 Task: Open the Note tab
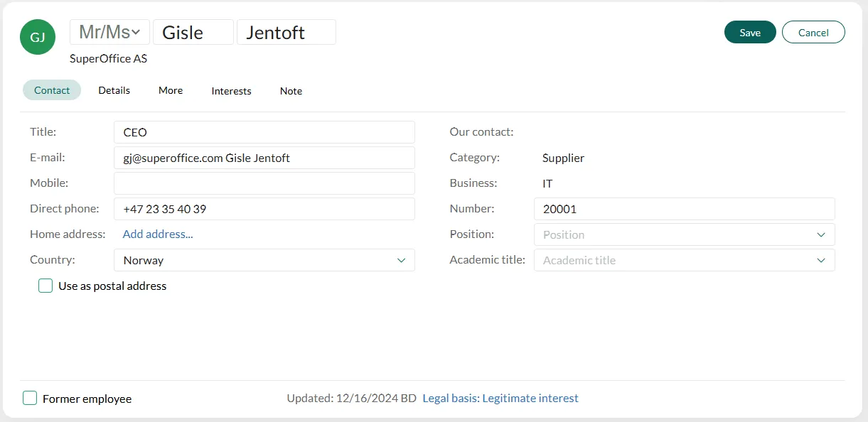[291, 91]
